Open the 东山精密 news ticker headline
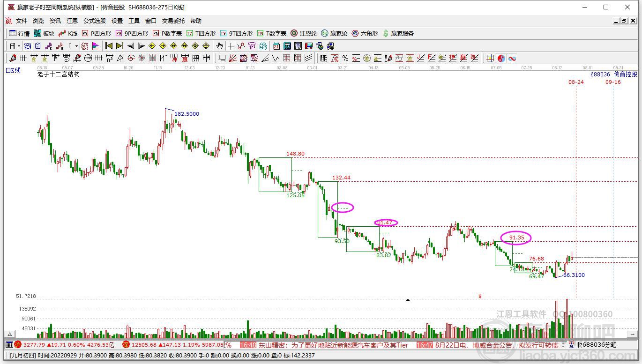This screenshot has height=364, width=642. (x=333, y=345)
